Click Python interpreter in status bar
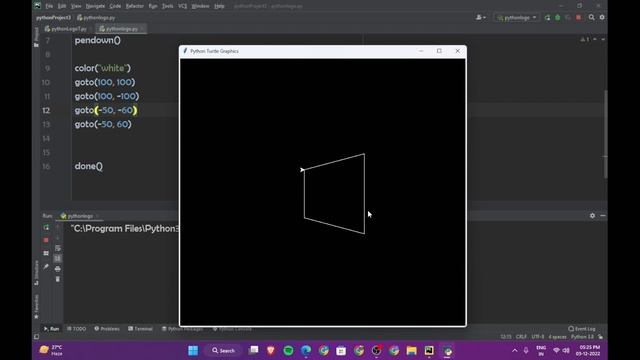The height and width of the screenshot is (360, 640). 582,337
